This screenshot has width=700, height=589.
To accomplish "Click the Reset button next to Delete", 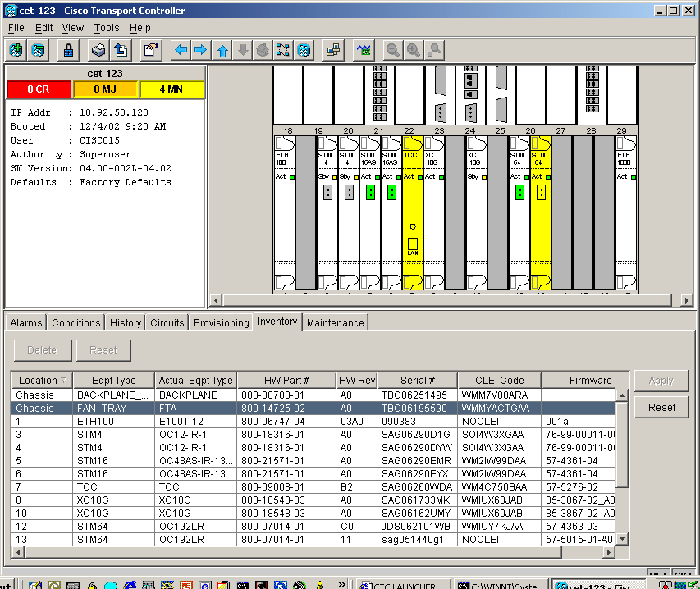I will 103,350.
